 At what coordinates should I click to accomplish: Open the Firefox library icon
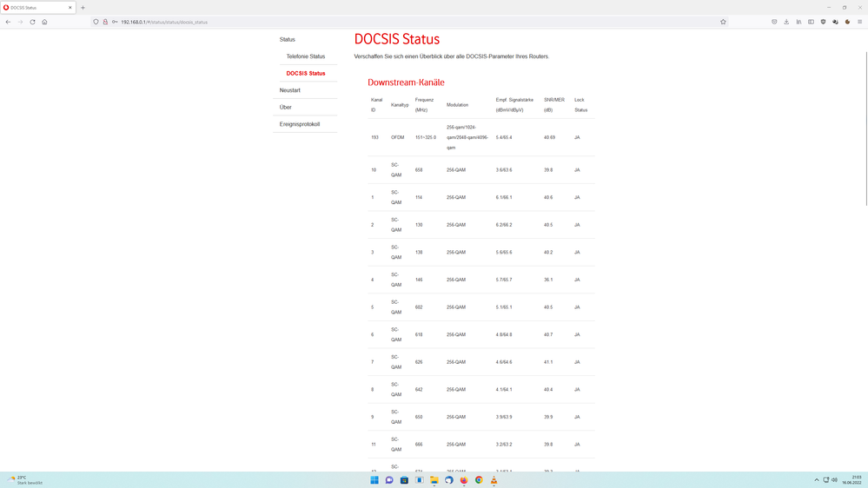798,22
